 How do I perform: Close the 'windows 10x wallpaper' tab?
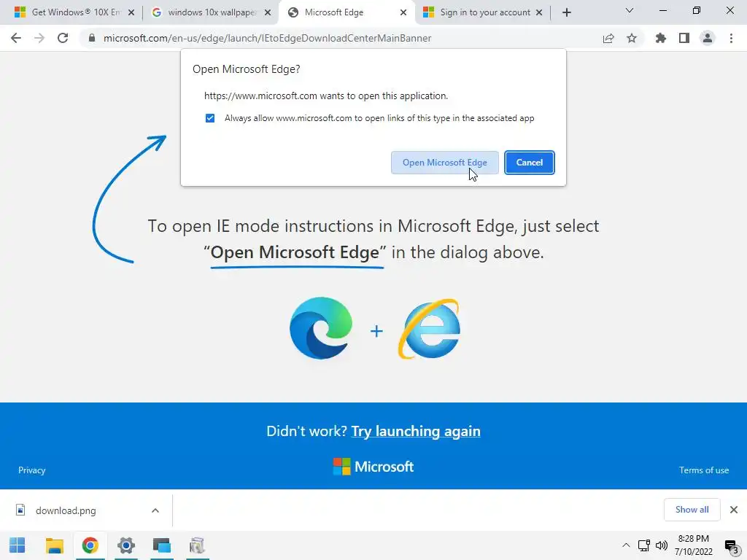(268, 12)
